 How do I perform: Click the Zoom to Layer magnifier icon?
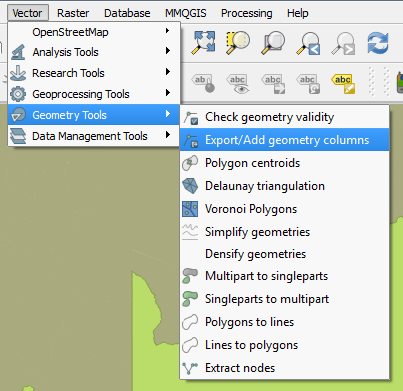pos(273,42)
